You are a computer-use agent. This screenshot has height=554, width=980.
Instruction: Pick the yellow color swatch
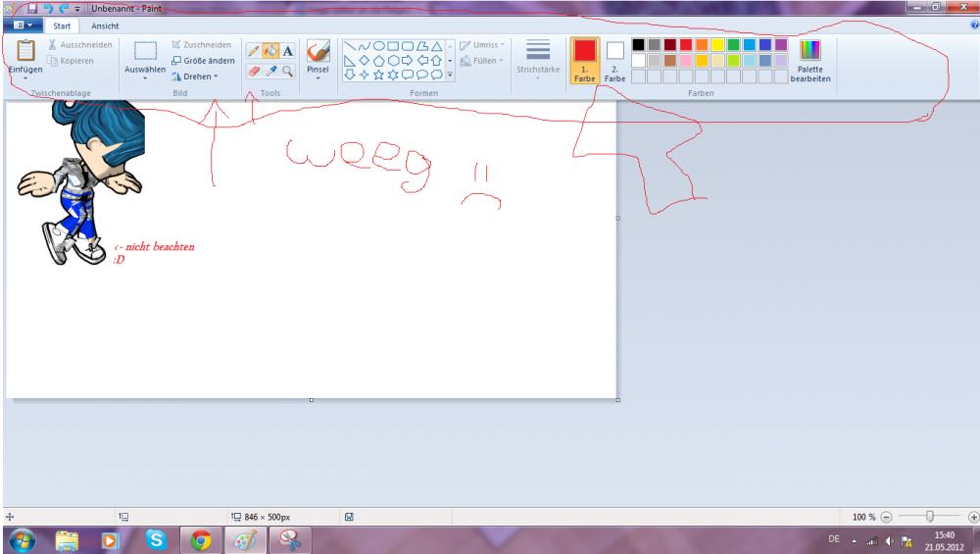click(x=717, y=45)
